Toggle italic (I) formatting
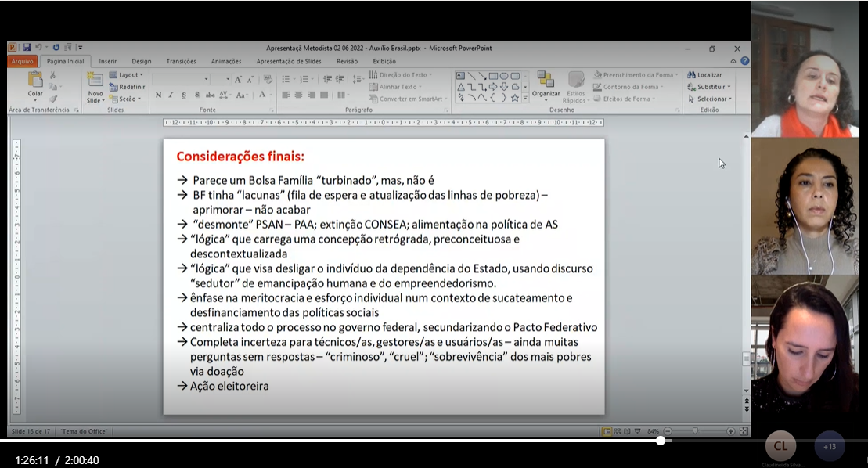The image size is (868, 468). [171, 95]
